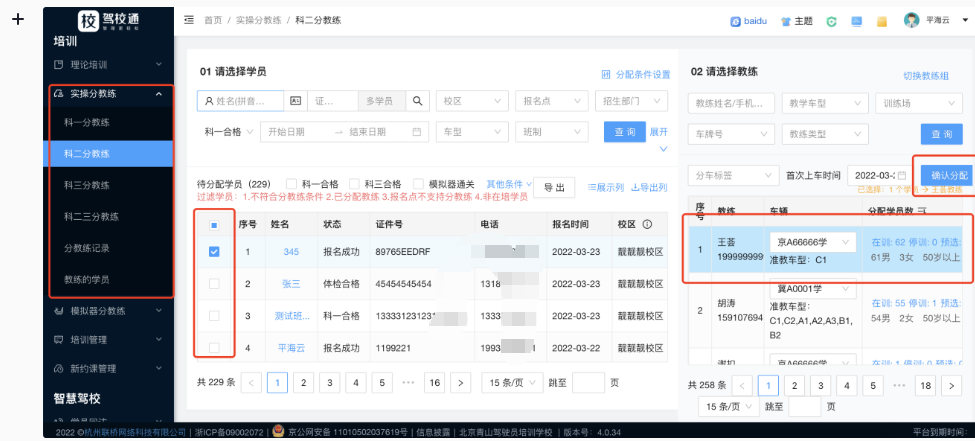
Task: Uncheck the checkbox for student 345
Action: click(214, 252)
